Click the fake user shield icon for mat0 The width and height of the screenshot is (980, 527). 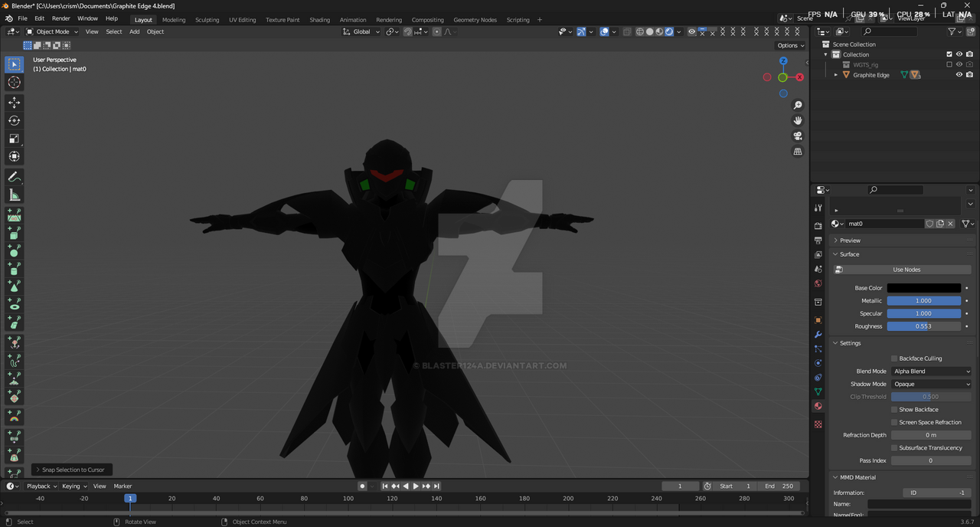coord(929,224)
